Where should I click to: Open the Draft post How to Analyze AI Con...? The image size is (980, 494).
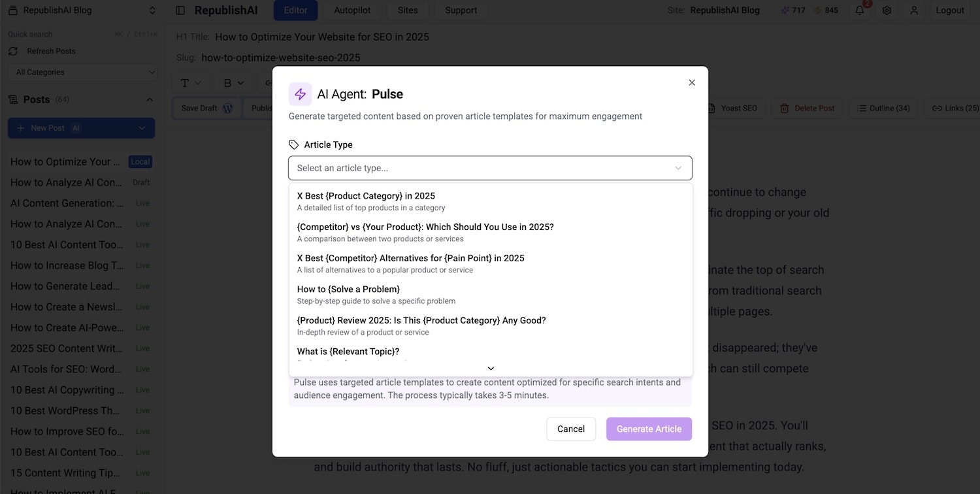(81, 182)
